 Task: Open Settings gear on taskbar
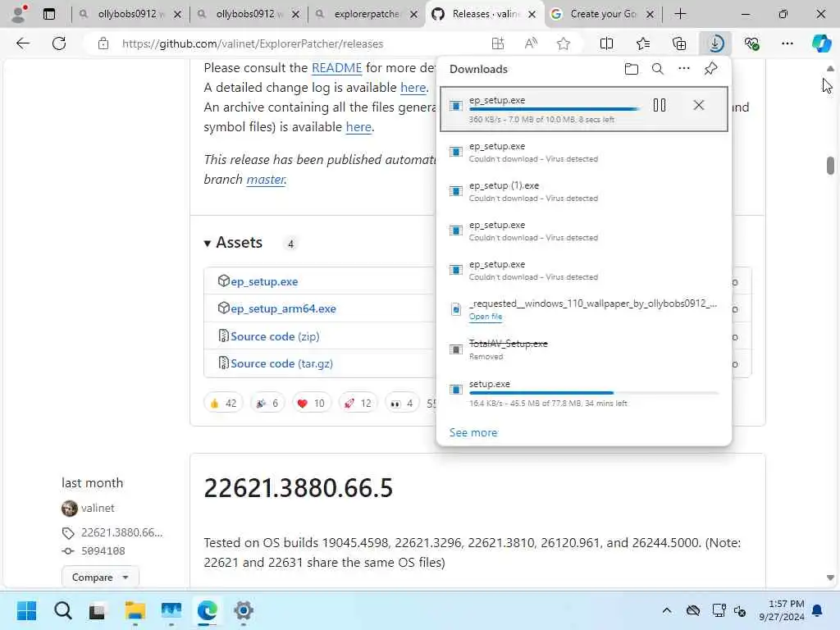243,610
